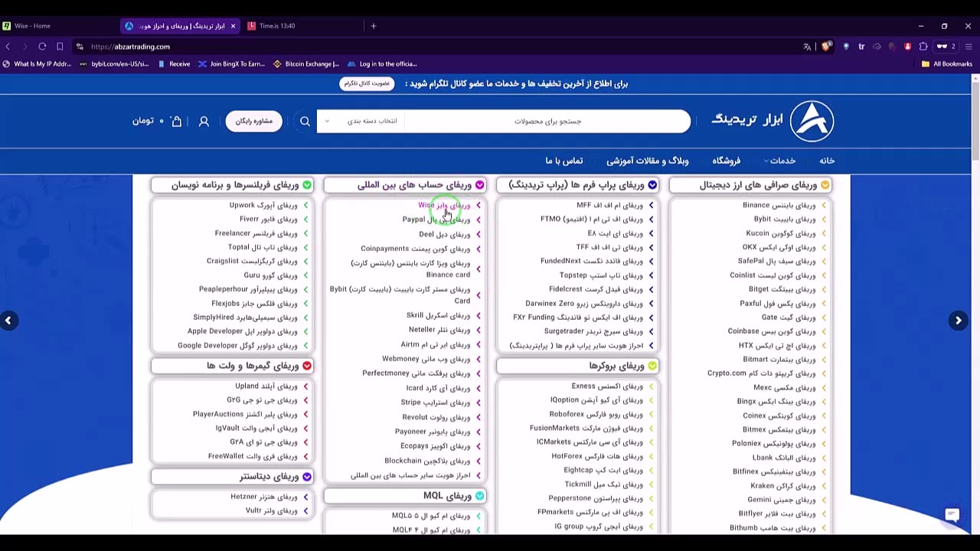The width and height of the screenshot is (980, 551).
Task: Expand the خدمات menu
Action: (x=779, y=161)
